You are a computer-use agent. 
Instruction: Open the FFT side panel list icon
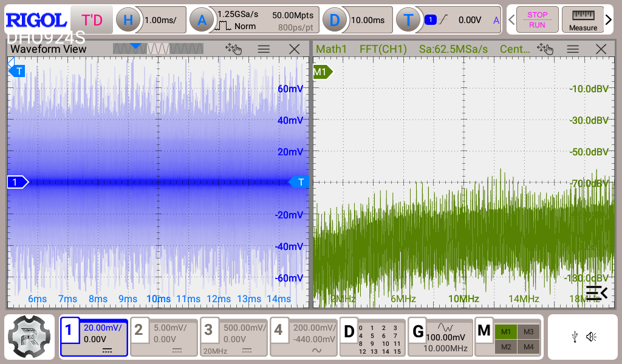click(596, 292)
